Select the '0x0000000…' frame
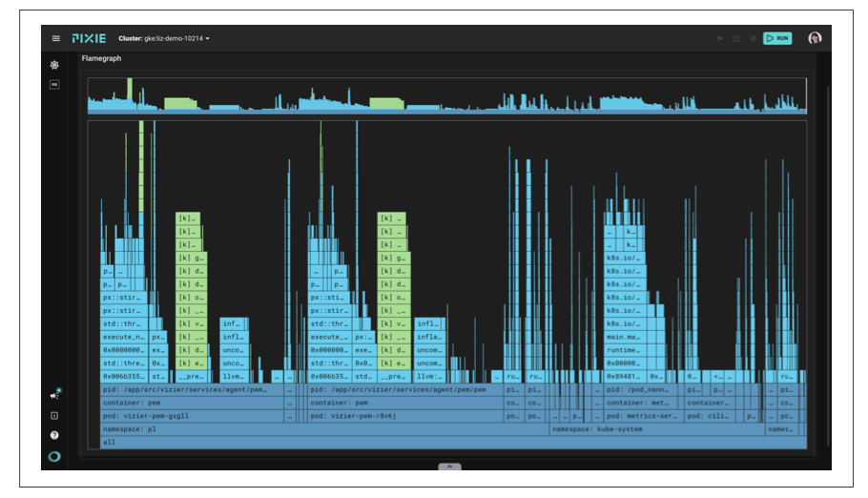This screenshot has height=498, width=868. click(125, 350)
